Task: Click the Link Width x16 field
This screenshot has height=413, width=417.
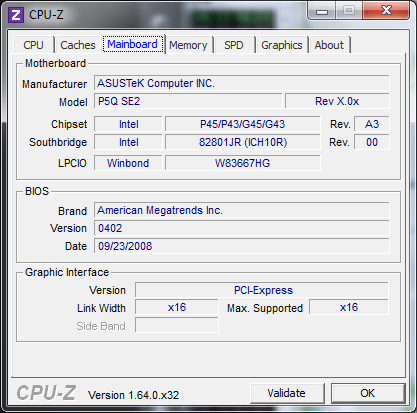Action: tap(177, 307)
